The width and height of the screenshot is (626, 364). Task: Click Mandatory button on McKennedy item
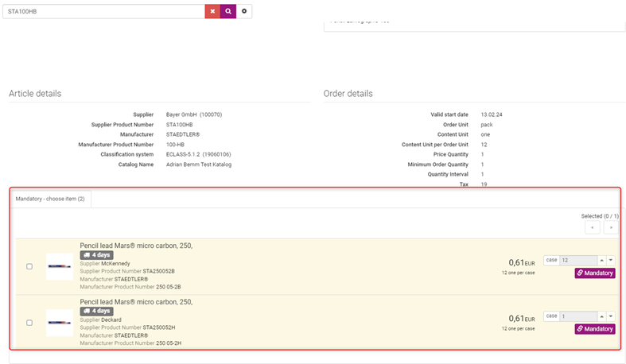point(595,273)
